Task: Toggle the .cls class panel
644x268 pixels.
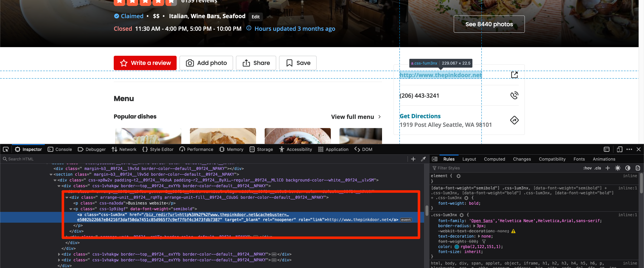Action: [597, 168]
